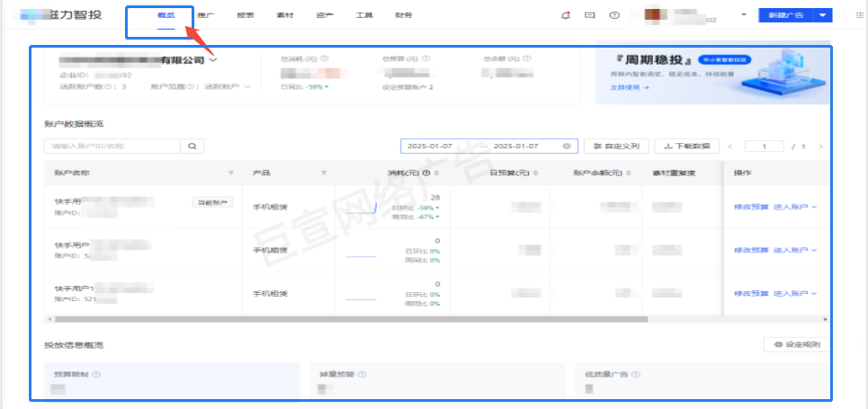Image resolution: width=868 pixels, height=409 pixels.
Task: Click the 新建广告 button
Action: tap(786, 15)
